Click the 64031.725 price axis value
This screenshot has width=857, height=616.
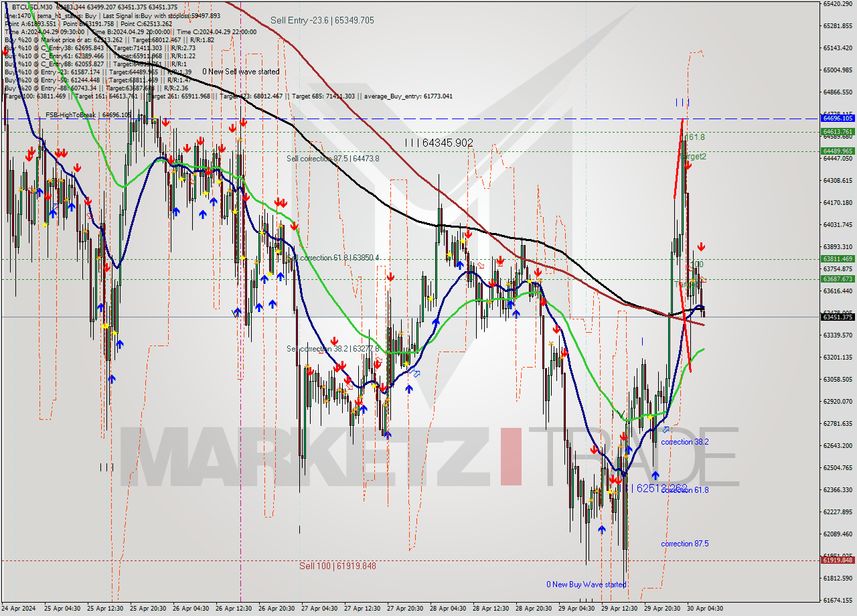(x=838, y=224)
